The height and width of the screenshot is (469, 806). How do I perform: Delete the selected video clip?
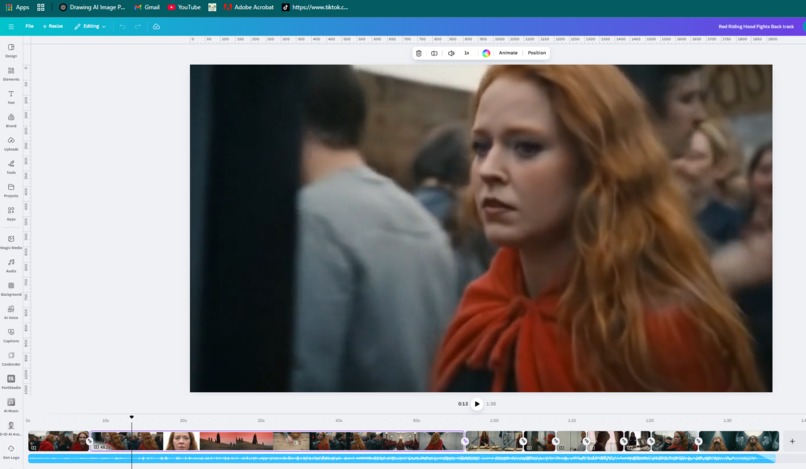point(418,53)
